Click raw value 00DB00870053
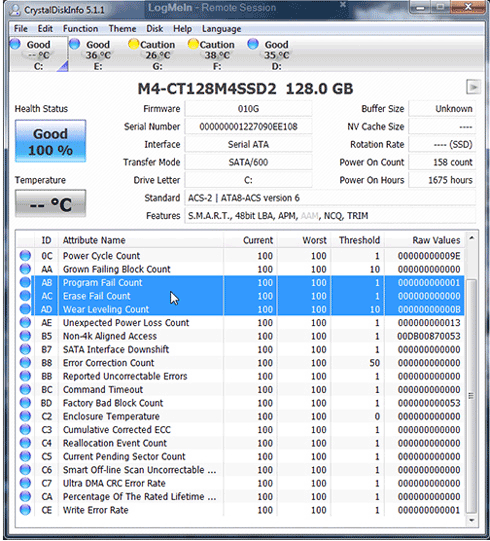The width and height of the screenshot is (490, 541). (429, 336)
